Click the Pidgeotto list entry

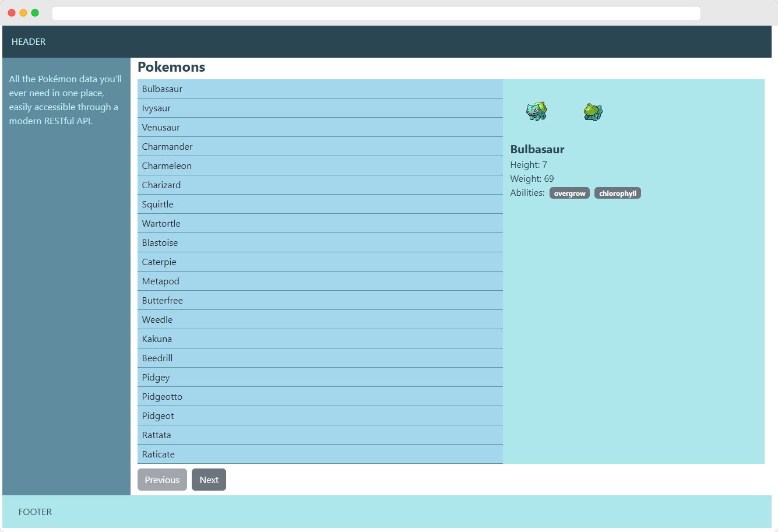[320, 397]
